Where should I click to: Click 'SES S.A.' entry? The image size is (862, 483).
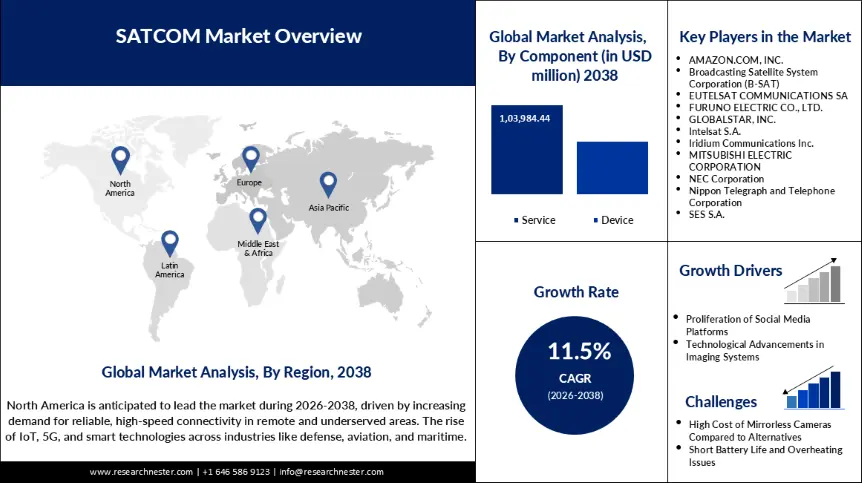pos(706,214)
